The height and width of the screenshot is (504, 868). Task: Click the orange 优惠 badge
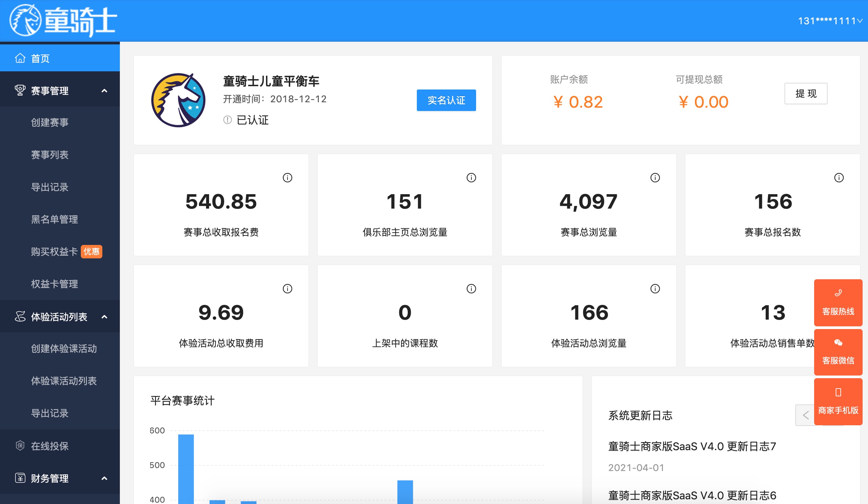tap(92, 252)
